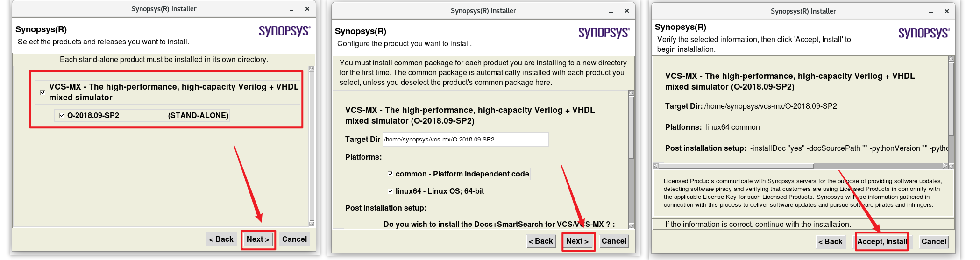Click Cancel in the product selection window

pos(294,239)
